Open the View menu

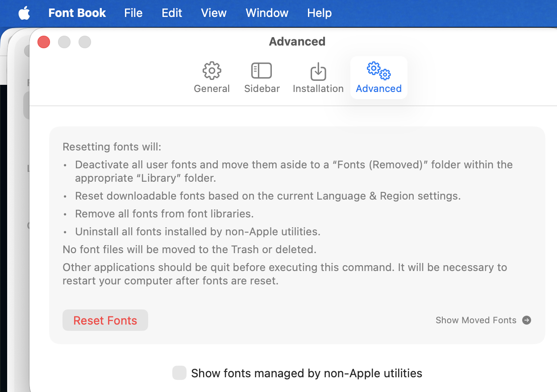click(x=214, y=13)
